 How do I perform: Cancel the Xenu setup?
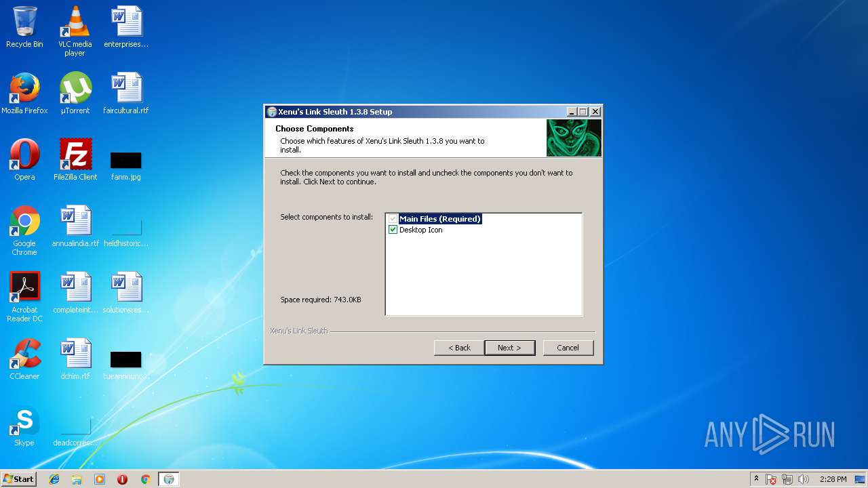coord(568,348)
